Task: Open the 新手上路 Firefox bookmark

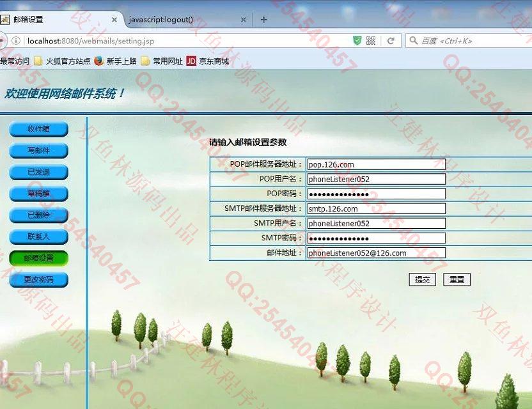Action: (x=116, y=61)
